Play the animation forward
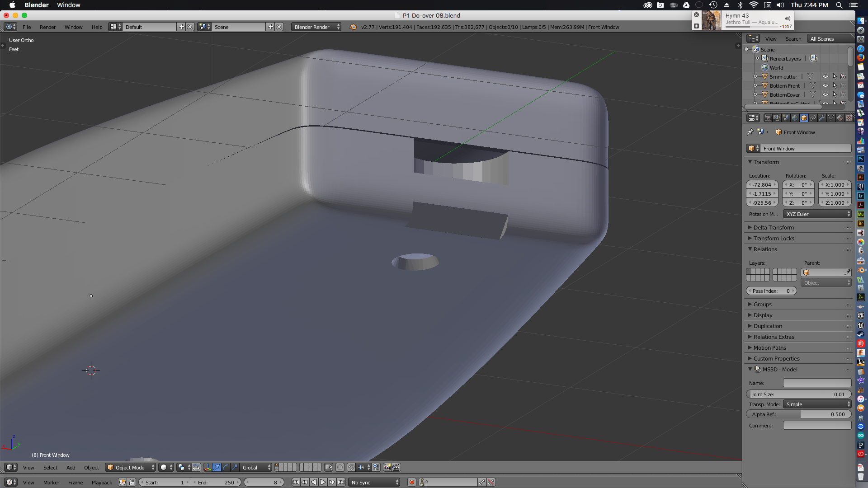This screenshot has width=868, height=488. (x=323, y=482)
